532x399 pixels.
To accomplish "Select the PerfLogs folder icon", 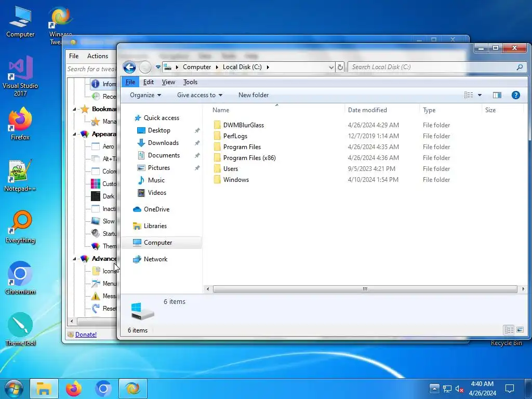I will (217, 136).
